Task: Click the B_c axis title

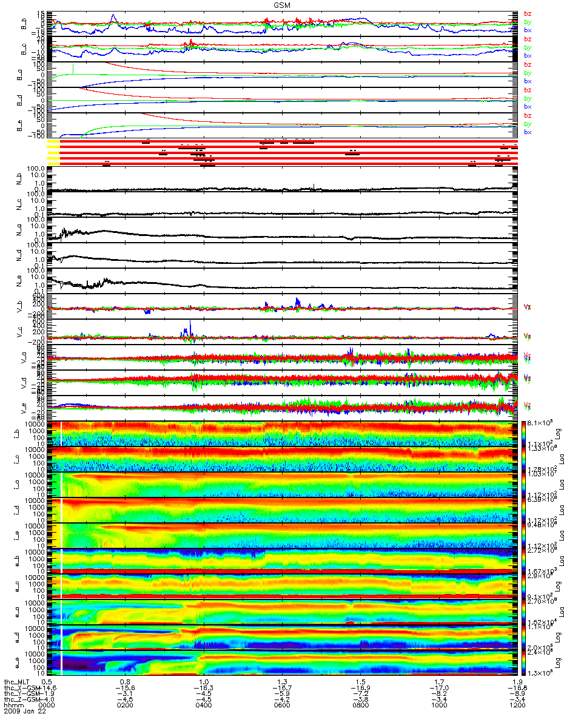Action: (x=23, y=49)
